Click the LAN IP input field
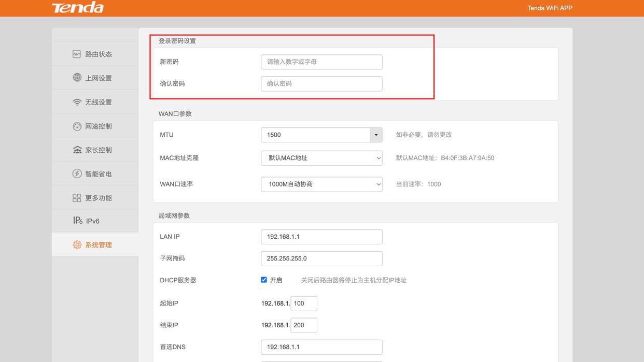Viewport: 644px width, 362px height. [x=321, y=236]
